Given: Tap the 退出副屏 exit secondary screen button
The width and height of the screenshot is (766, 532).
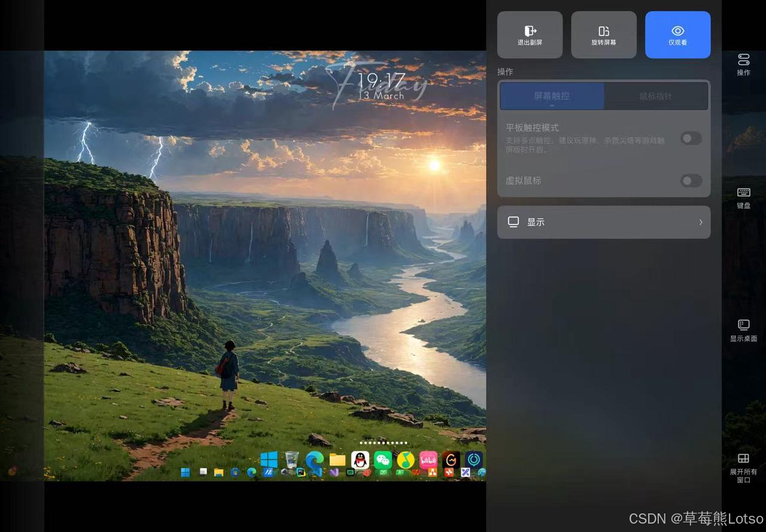Looking at the screenshot, I should click(x=530, y=35).
